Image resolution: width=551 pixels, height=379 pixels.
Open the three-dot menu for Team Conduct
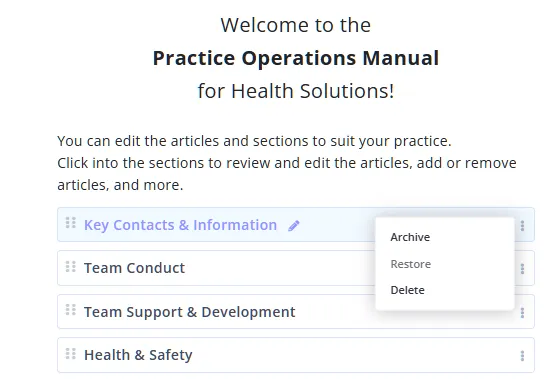tap(523, 269)
